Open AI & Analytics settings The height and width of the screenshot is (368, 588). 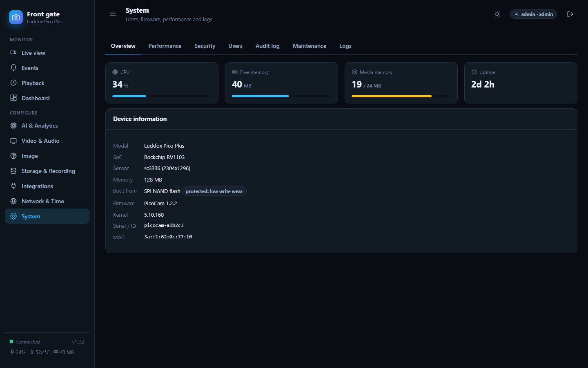click(47, 126)
